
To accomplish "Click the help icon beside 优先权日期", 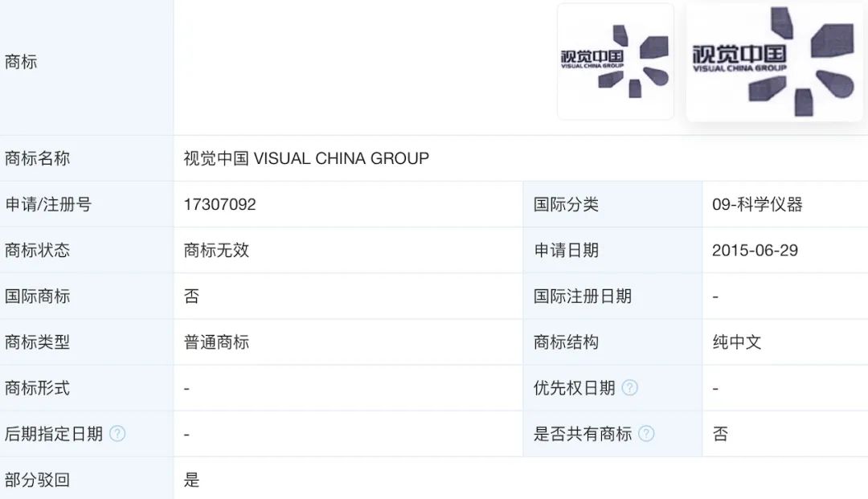I will [x=629, y=388].
